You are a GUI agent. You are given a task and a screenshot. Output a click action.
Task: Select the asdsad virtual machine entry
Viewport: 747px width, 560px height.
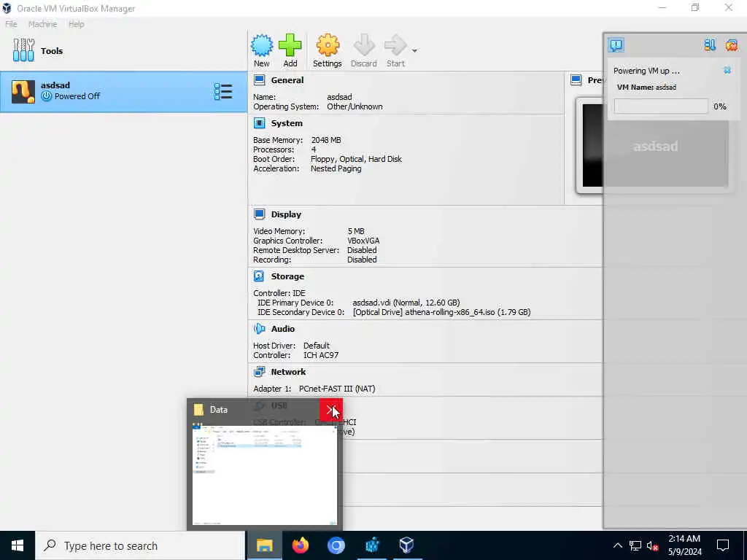coord(123,92)
